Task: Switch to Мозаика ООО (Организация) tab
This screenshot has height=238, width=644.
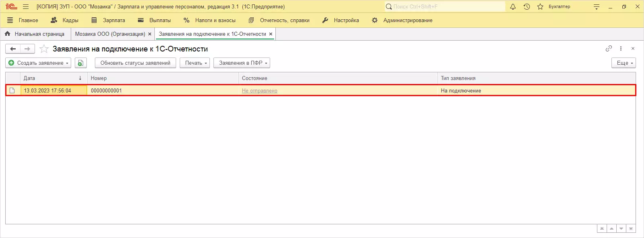Action: click(x=110, y=34)
